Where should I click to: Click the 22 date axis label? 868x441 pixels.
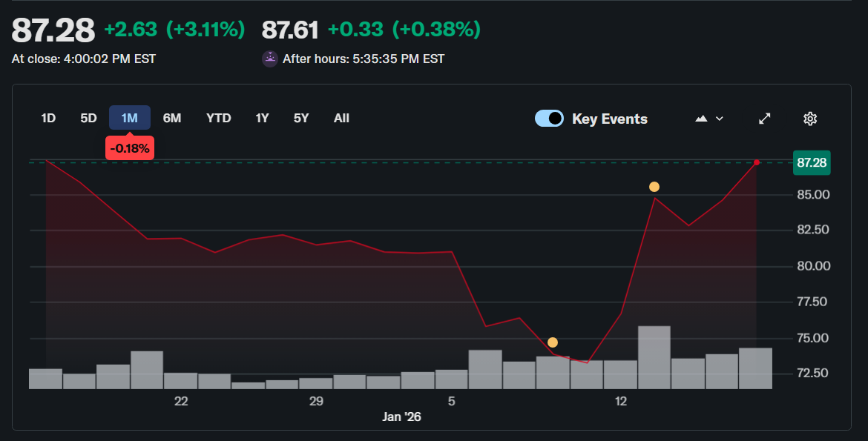181,401
